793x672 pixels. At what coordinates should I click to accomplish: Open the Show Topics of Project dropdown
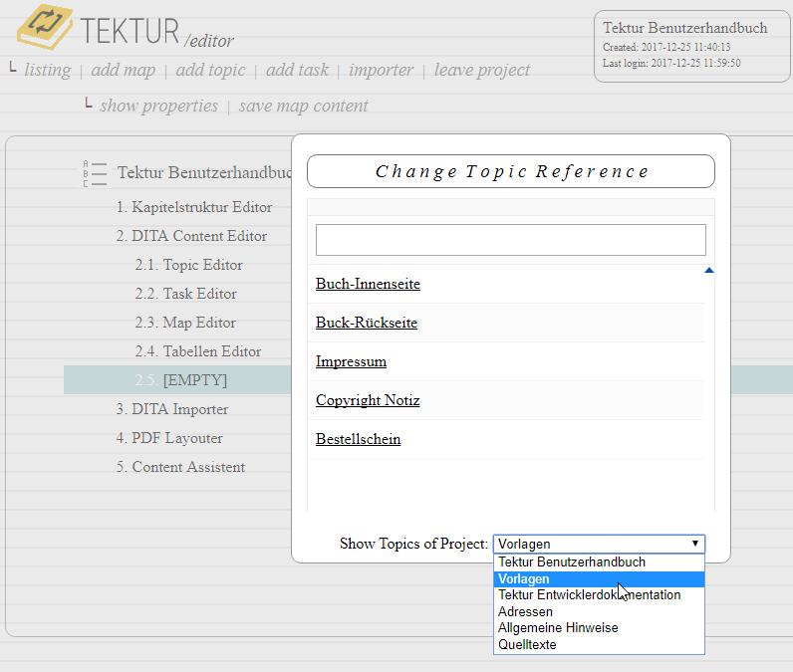[599, 544]
